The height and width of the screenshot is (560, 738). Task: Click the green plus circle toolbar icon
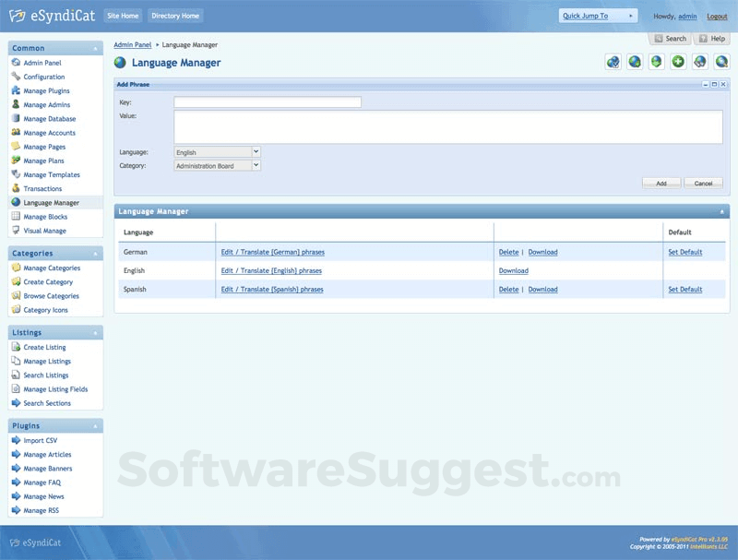(x=677, y=61)
